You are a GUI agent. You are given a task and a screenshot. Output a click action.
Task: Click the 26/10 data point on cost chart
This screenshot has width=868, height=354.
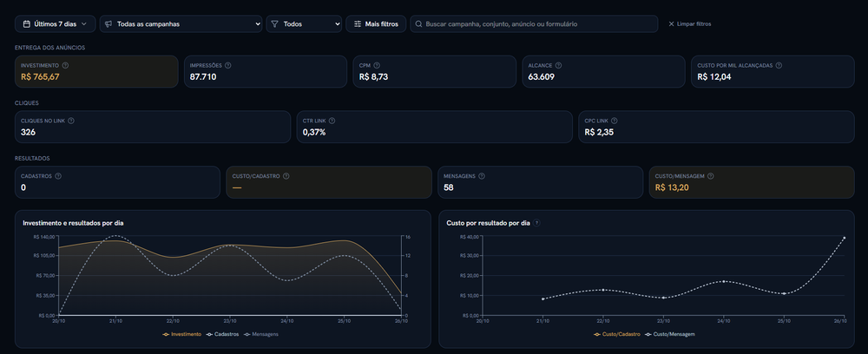845,238
